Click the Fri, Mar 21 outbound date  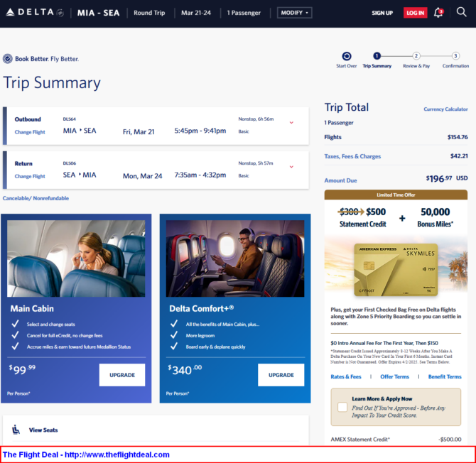pyautogui.click(x=139, y=131)
